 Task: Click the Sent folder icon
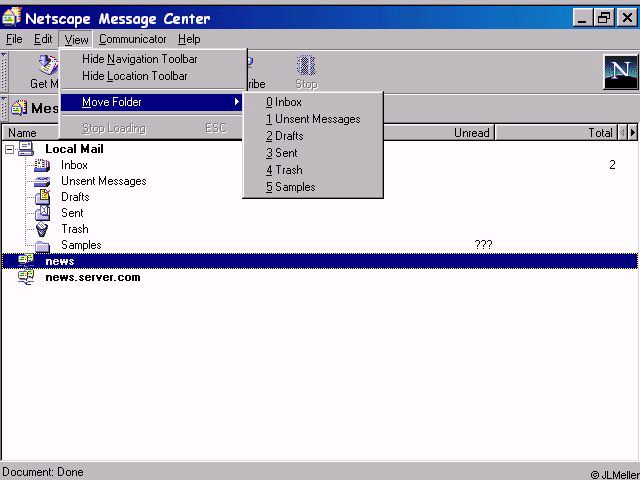click(x=42, y=213)
